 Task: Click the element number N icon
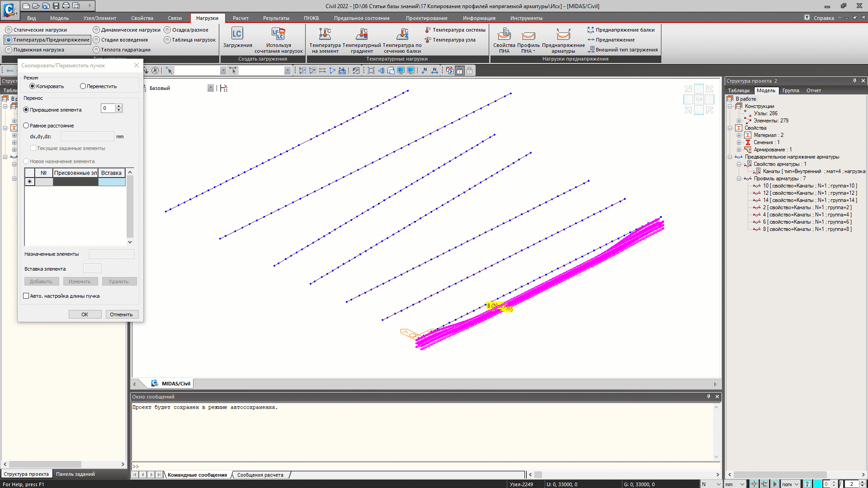[x=434, y=70]
